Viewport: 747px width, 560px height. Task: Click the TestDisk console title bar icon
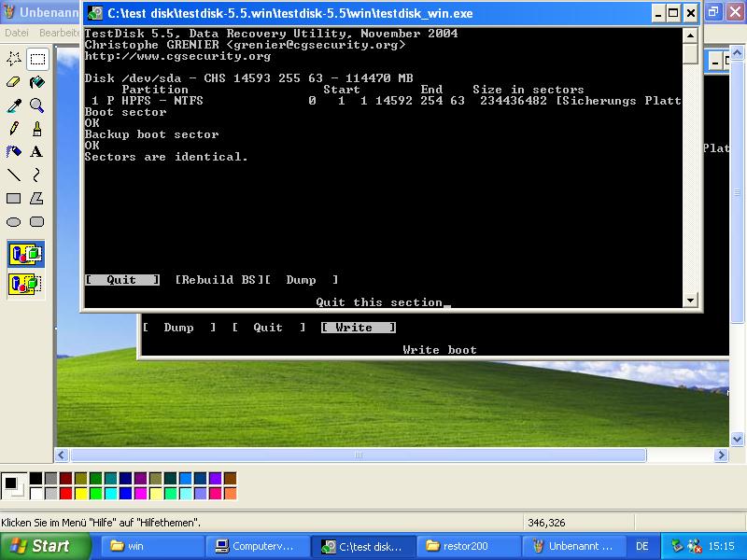click(95, 13)
